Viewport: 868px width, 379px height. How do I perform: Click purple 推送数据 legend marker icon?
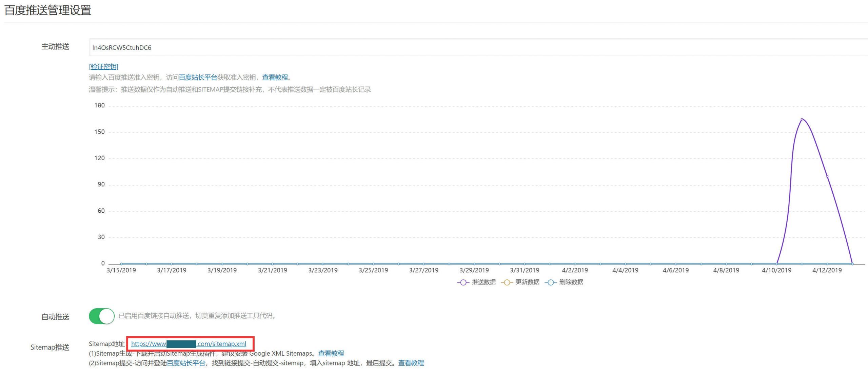463,282
